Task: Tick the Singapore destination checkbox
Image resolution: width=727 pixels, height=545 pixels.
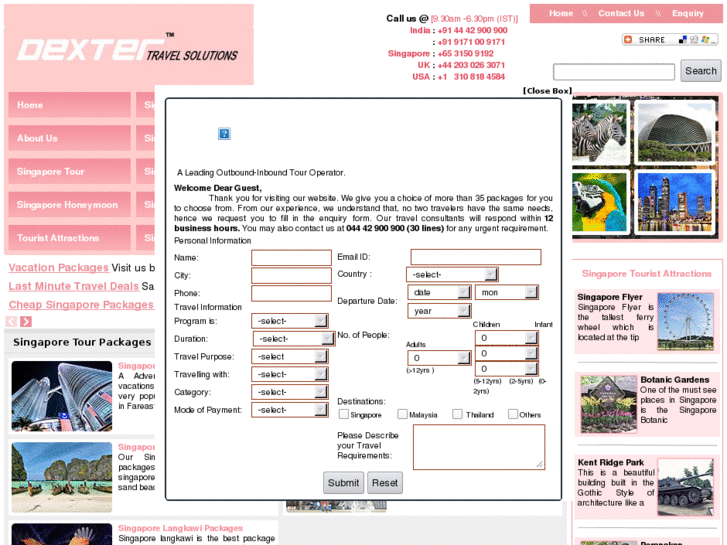Action: tap(344, 414)
